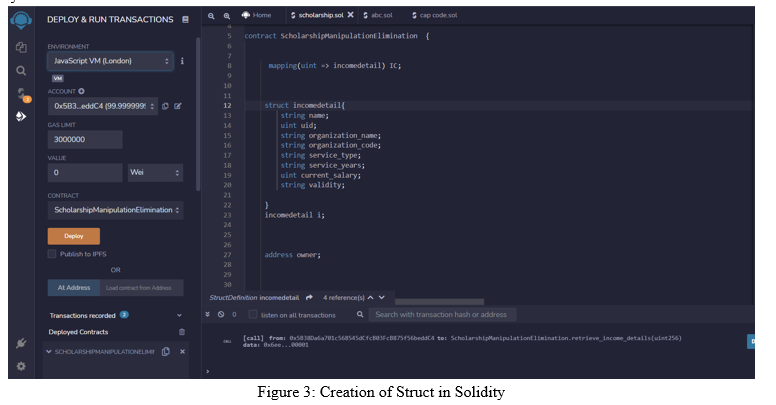
Task: Open the JavaScript VM (London) environment dropdown
Action: click(110, 61)
